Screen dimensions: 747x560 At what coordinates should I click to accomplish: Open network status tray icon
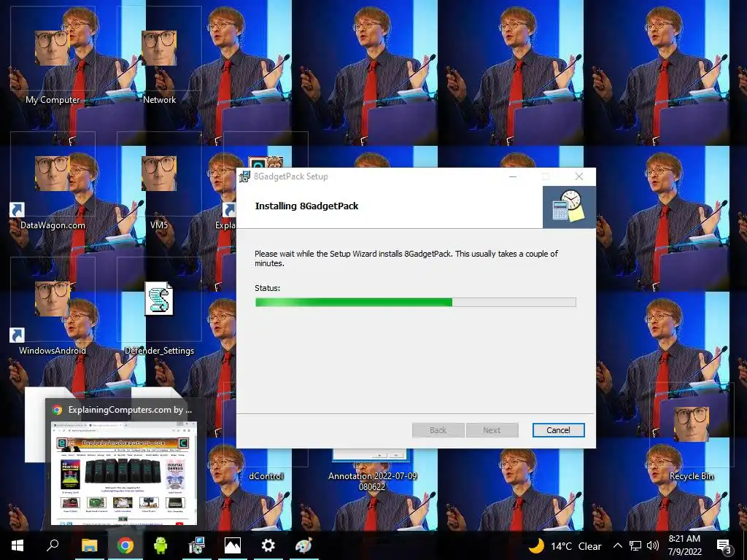[635, 545]
